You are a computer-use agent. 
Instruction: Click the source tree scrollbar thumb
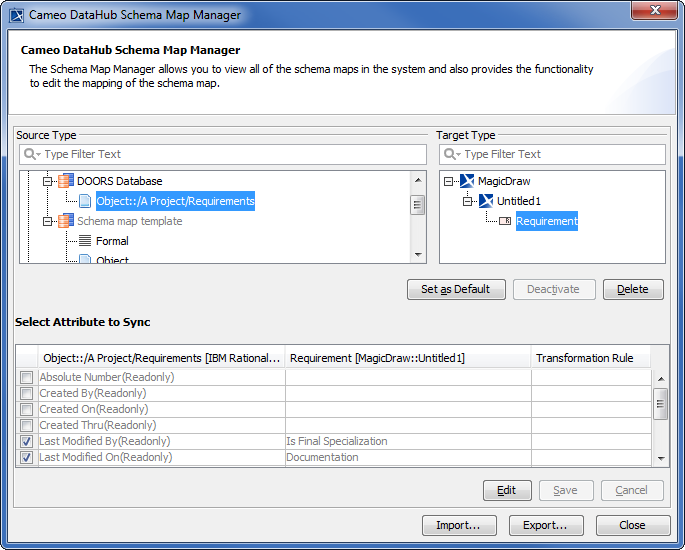tap(418, 205)
